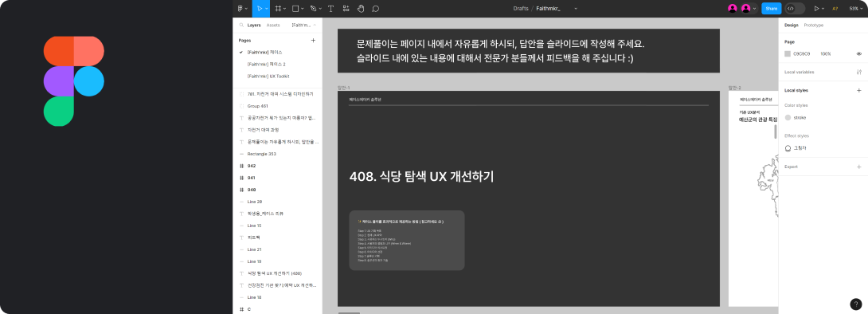Open the Figma main menu
Screen dimensions: 868x314
(x=242, y=8)
